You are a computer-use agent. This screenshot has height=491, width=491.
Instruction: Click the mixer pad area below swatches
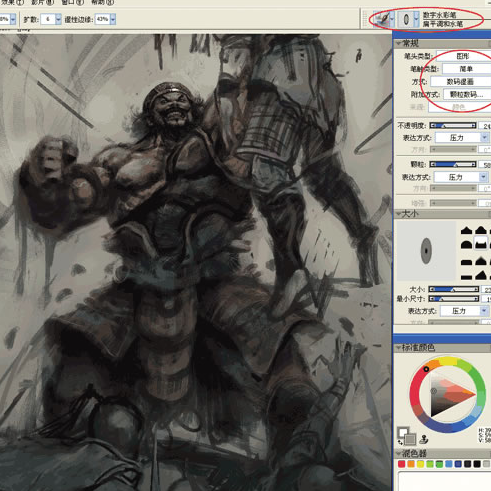click(445, 481)
